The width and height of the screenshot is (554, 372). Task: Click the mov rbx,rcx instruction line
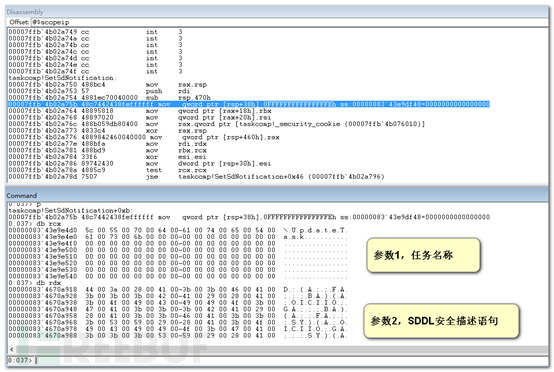click(x=108, y=150)
